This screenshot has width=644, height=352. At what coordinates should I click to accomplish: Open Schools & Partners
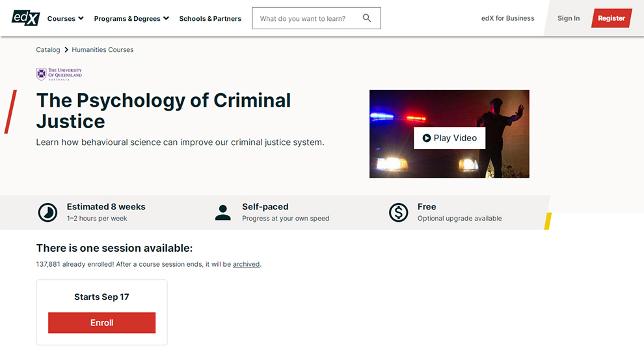coord(210,18)
